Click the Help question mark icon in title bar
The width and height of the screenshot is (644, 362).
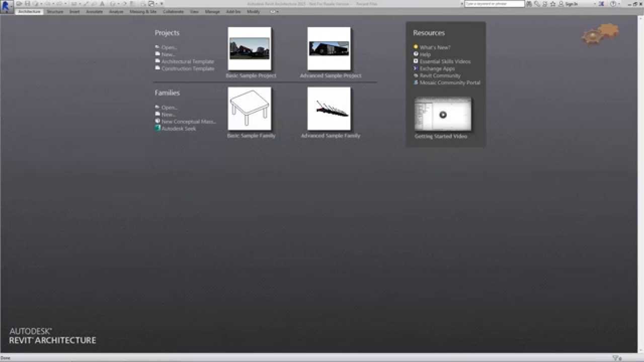coord(613,4)
